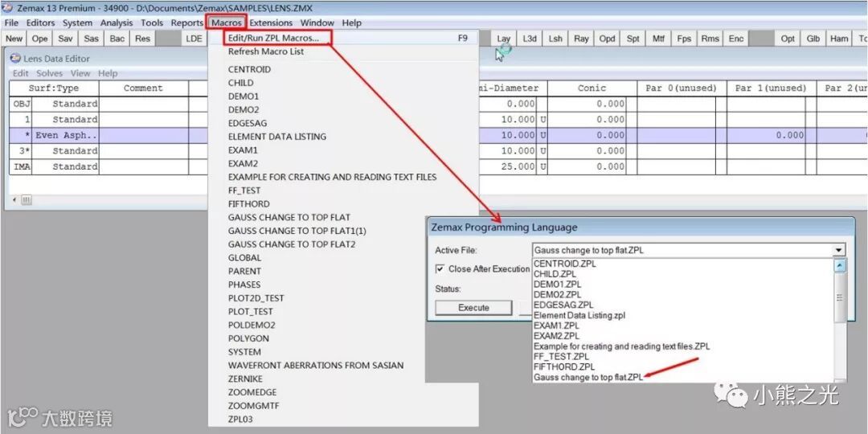Open Lens Data Editor Edit menu
Image resolution: width=868 pixels, height=434 pixels.
[x=20, y=73]
